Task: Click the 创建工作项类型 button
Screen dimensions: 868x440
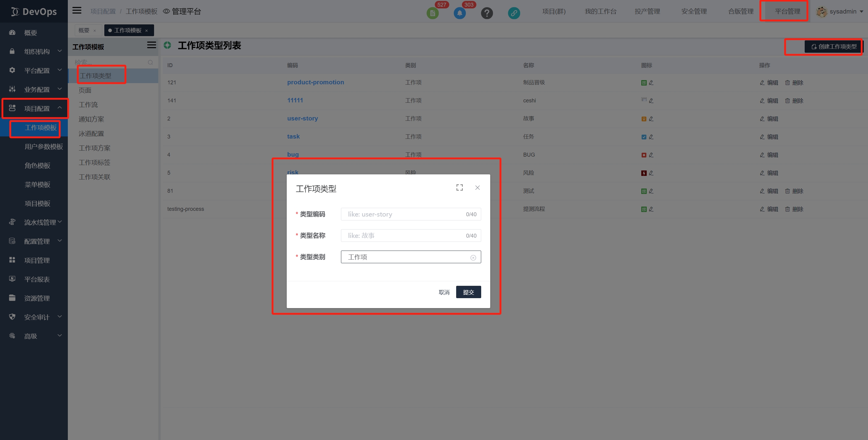Action: [x=833, y=46]
